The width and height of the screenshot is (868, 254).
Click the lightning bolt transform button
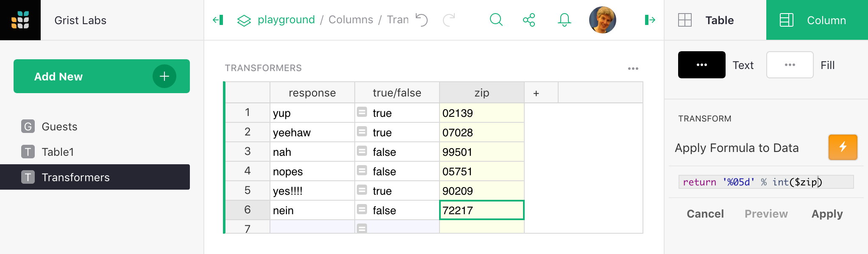pyautogui.click(x=843, y=147)
